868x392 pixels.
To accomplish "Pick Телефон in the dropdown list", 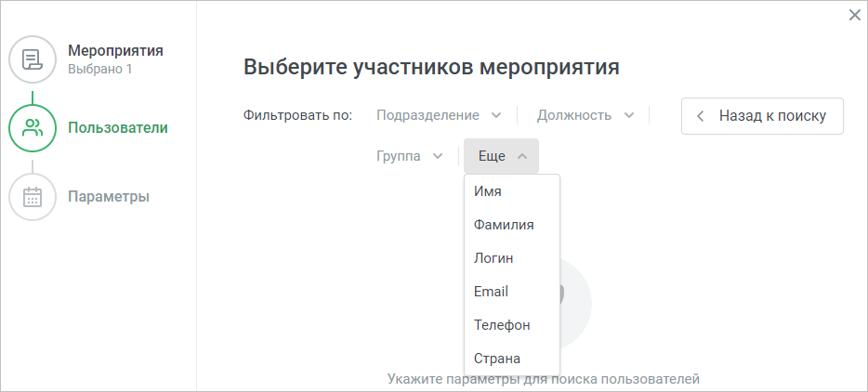I will 512,325.
